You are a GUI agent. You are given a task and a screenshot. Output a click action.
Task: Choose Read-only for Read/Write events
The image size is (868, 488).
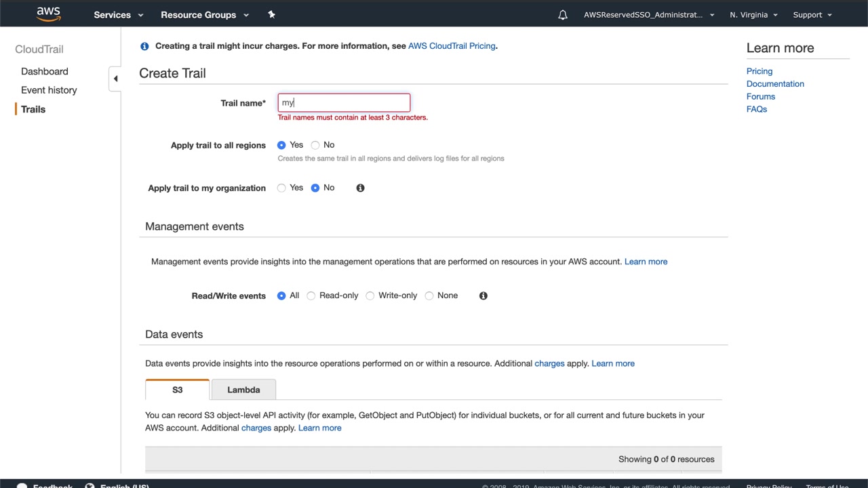click(x=311, y=296)
